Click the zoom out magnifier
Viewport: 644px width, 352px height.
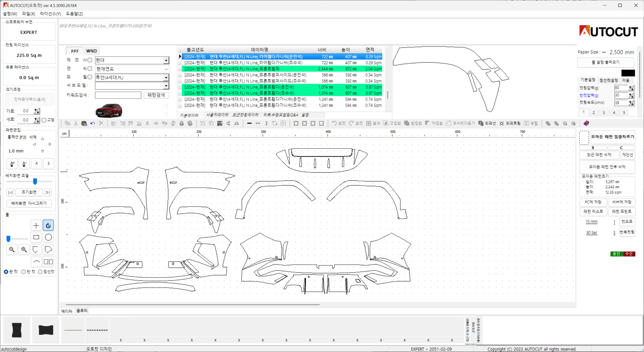12,249
